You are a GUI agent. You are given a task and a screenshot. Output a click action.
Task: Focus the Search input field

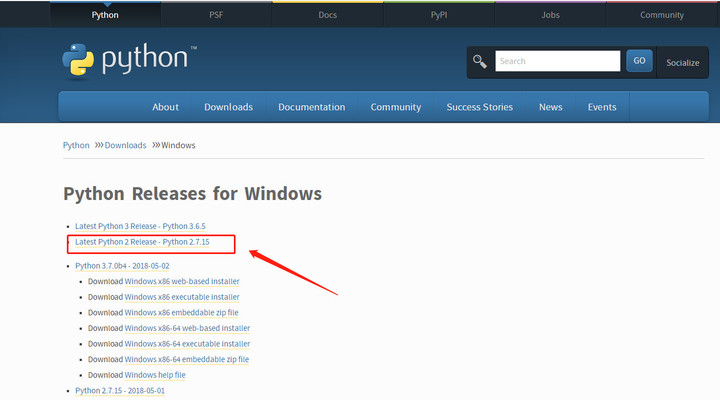tap(557, 61)
